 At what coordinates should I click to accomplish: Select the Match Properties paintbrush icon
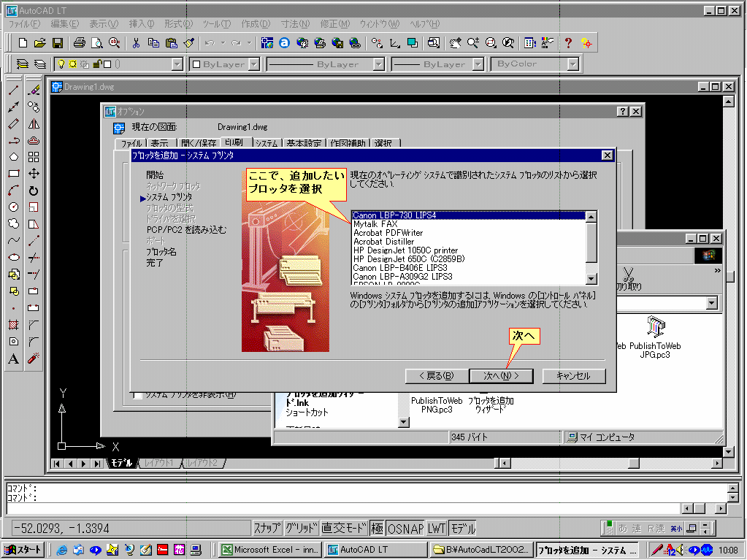click(x=188, y=43)
